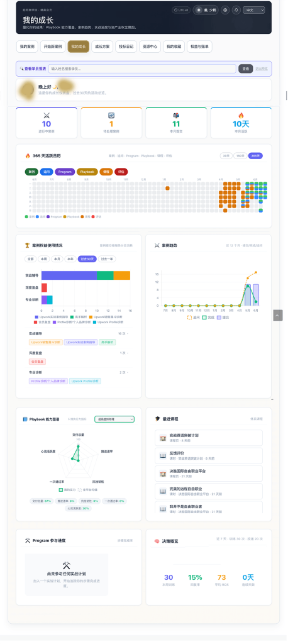Collapse the 深度复盘 1 次 section

coord(79,353)
